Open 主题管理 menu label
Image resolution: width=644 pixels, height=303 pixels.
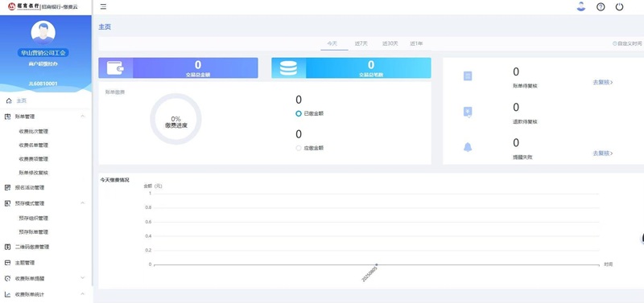click(x=25, y=263)
